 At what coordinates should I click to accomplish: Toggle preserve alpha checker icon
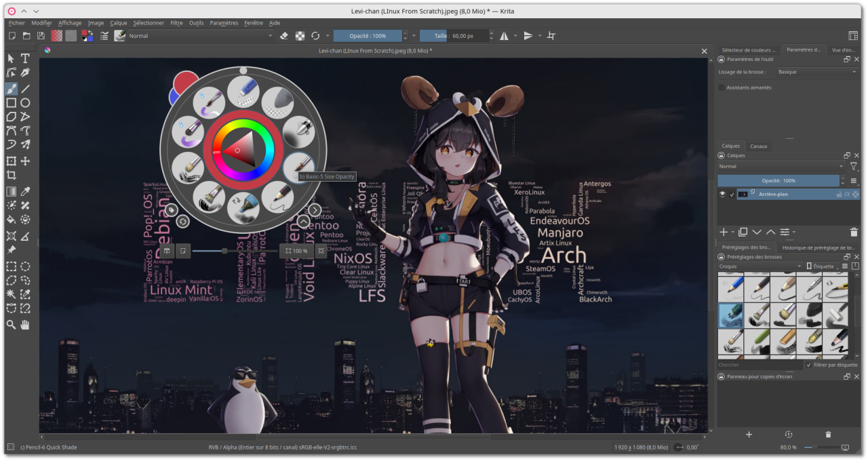coord(300,36)
